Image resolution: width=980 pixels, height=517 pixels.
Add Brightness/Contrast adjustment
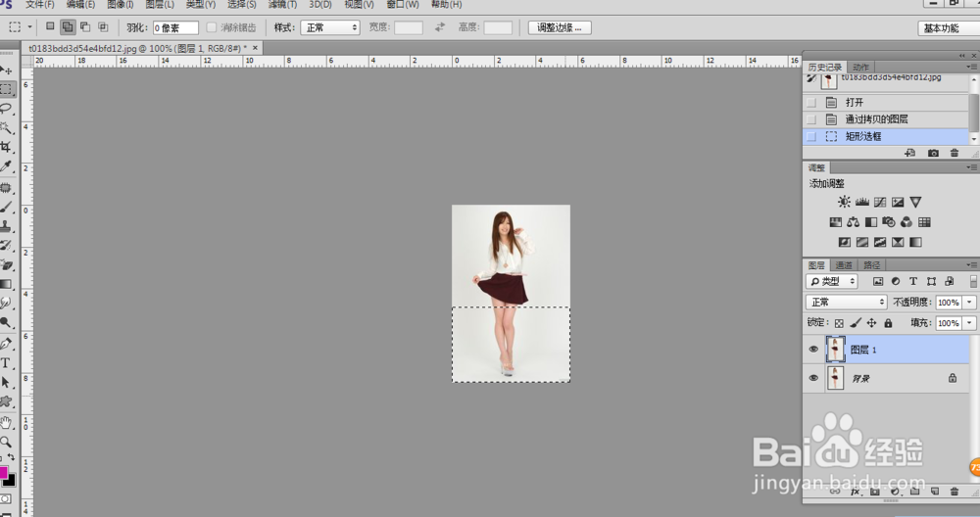(844, 202)
